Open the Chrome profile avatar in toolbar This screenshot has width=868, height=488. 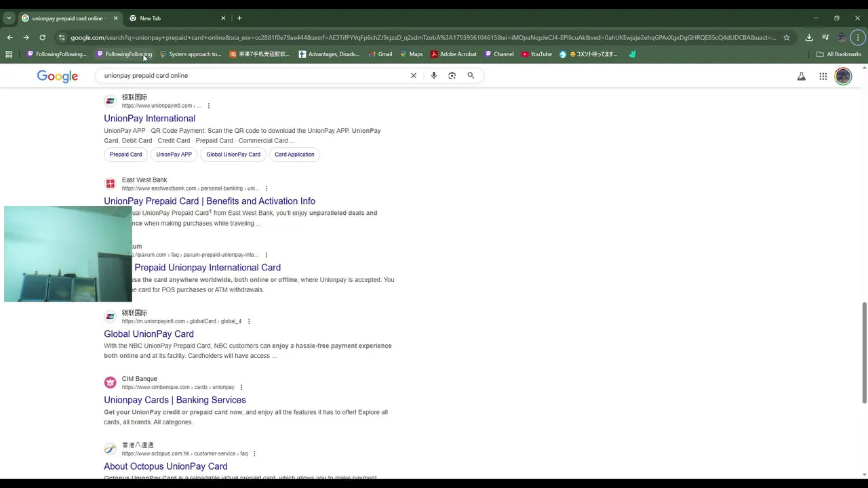(842, 37)
